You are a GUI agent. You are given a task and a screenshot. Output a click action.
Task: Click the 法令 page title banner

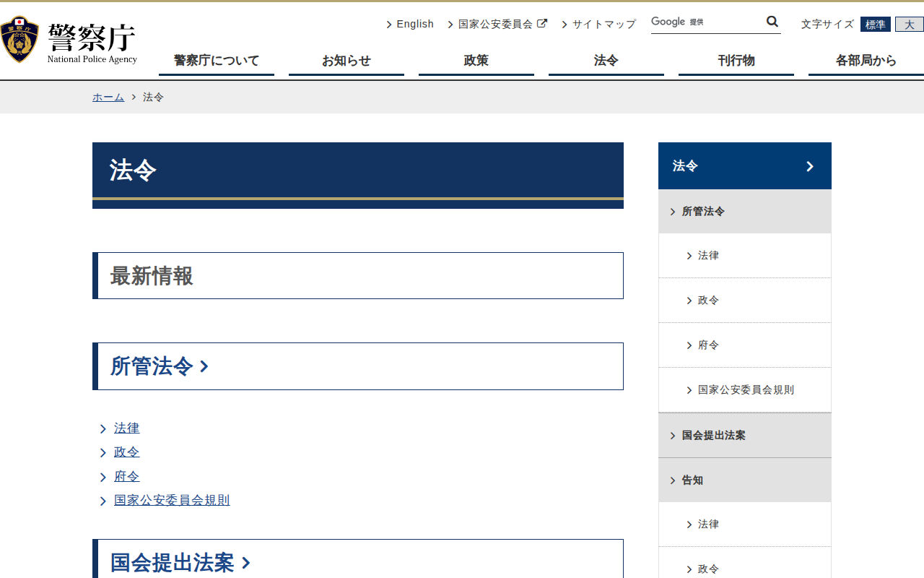[x=358, y=176]
